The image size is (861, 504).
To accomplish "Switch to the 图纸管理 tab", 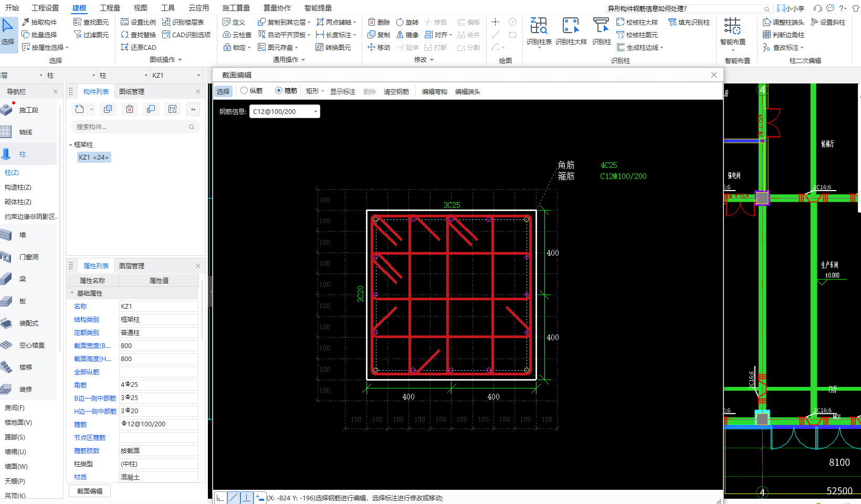I will (131, 91).
